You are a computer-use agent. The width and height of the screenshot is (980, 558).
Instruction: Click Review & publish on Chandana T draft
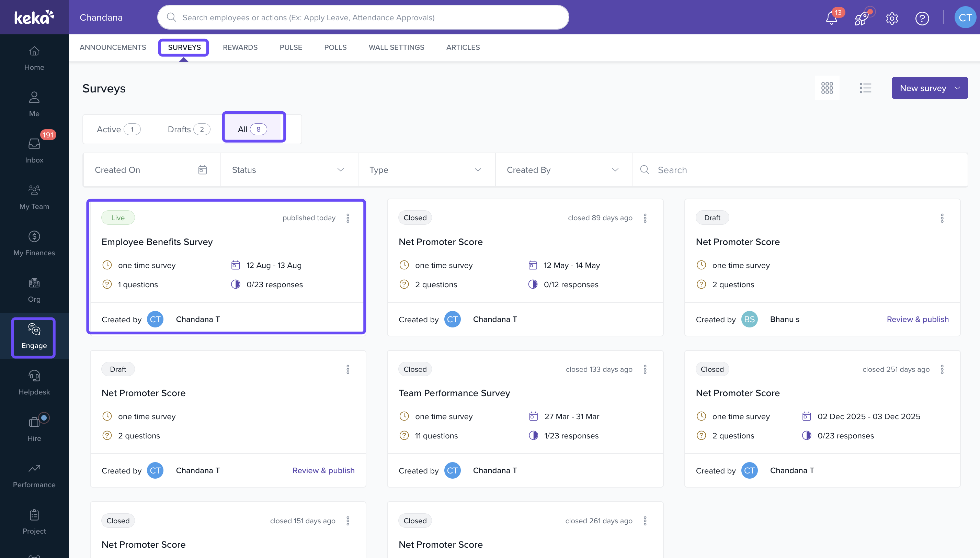pos(323,470)
